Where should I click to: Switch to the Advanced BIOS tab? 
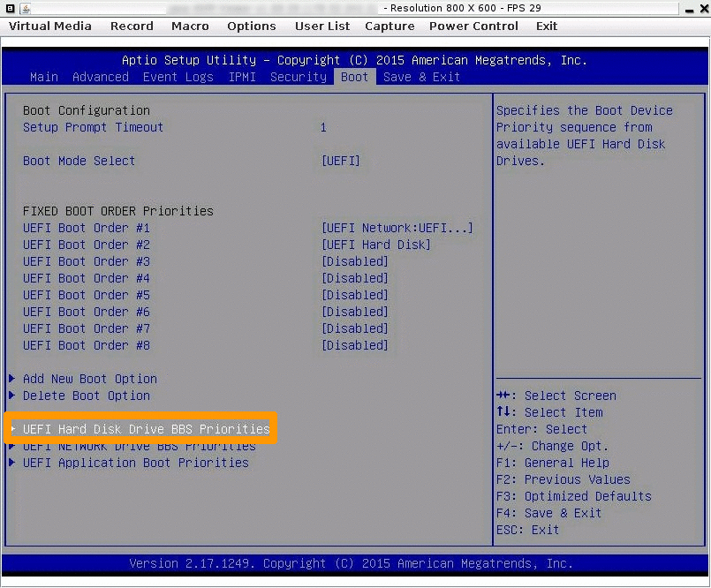100,77
